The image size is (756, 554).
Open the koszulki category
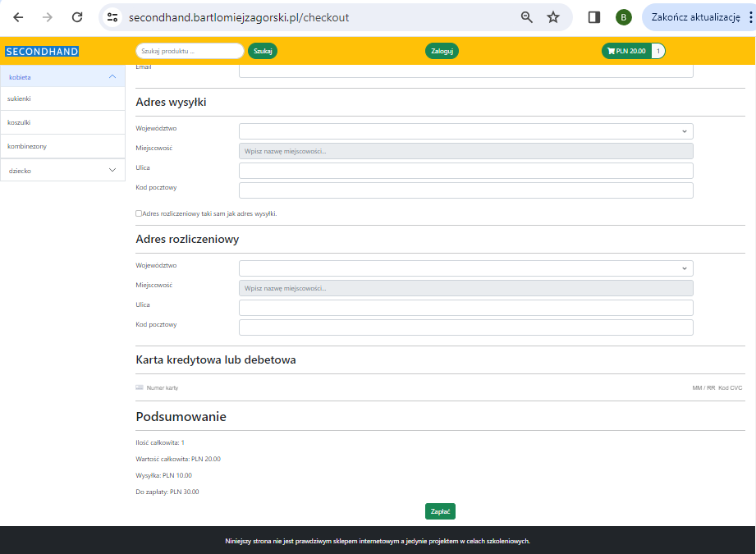pyautogui.click(x=62, y=122)
